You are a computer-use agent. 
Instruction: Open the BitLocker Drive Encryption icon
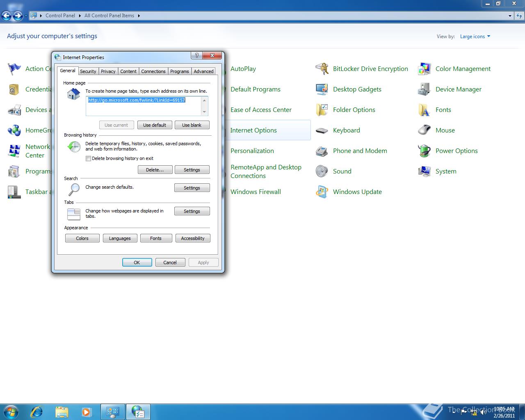[x=322, y=69]
